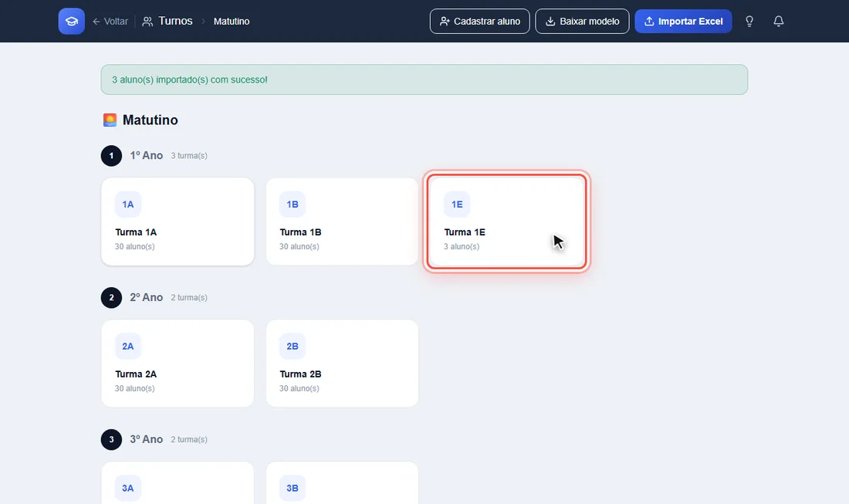Viewport: 849px width, 504px height.
Task: Click the sunrise Matutino icon
Action: [110, 120]
